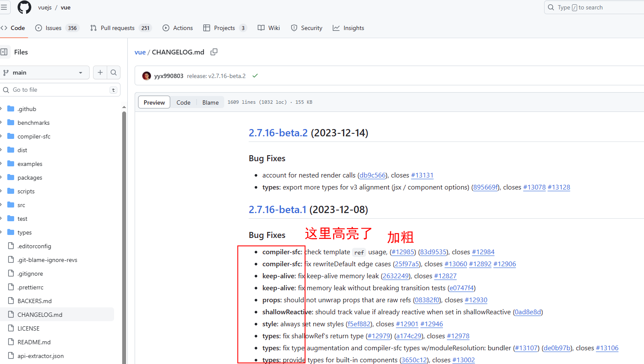Switch to the Code tab

[x=13, y=28]
